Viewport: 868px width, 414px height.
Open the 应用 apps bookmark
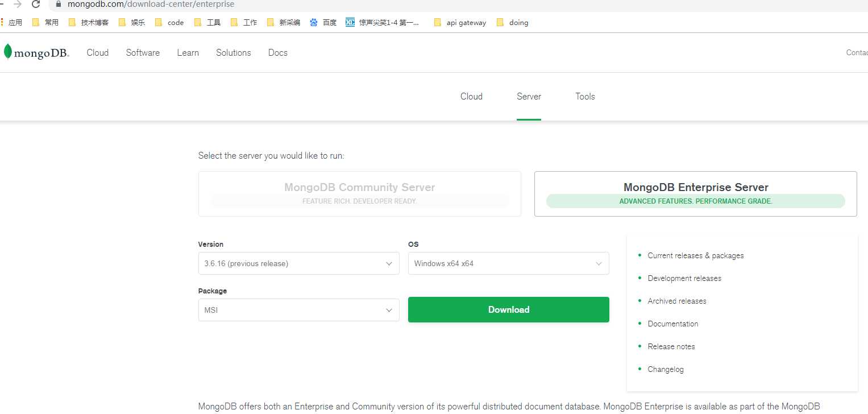pos(11,23)
